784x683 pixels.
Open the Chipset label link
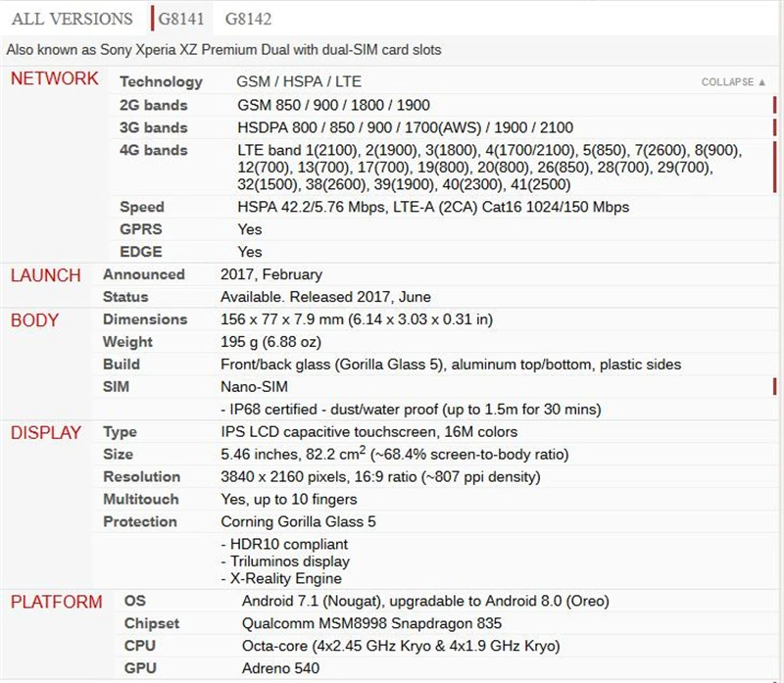[x=152, y=623]
